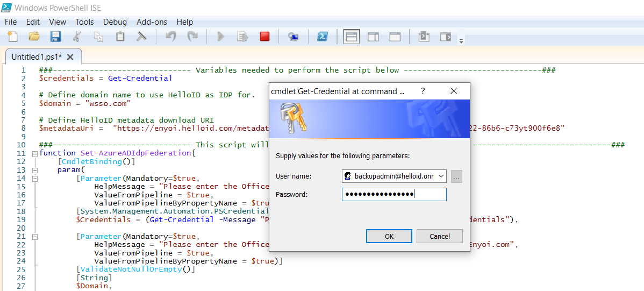Open the File menu

tap(11, 22)
